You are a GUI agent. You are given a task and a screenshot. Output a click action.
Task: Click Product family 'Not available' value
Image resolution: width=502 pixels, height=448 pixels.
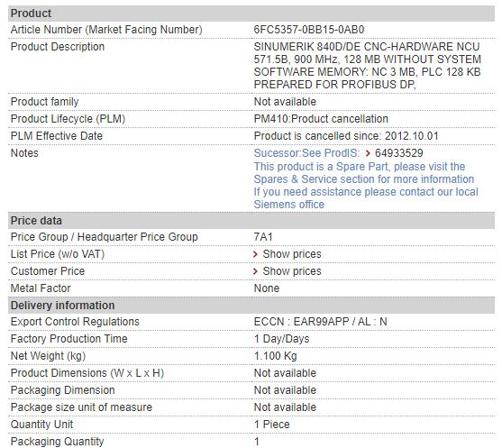tap(285, 102)
